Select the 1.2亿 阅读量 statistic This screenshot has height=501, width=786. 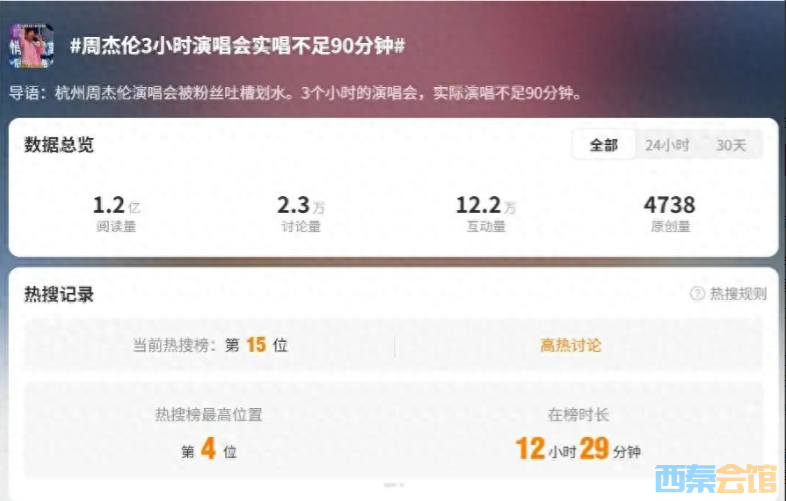click(x=116, y=214)
